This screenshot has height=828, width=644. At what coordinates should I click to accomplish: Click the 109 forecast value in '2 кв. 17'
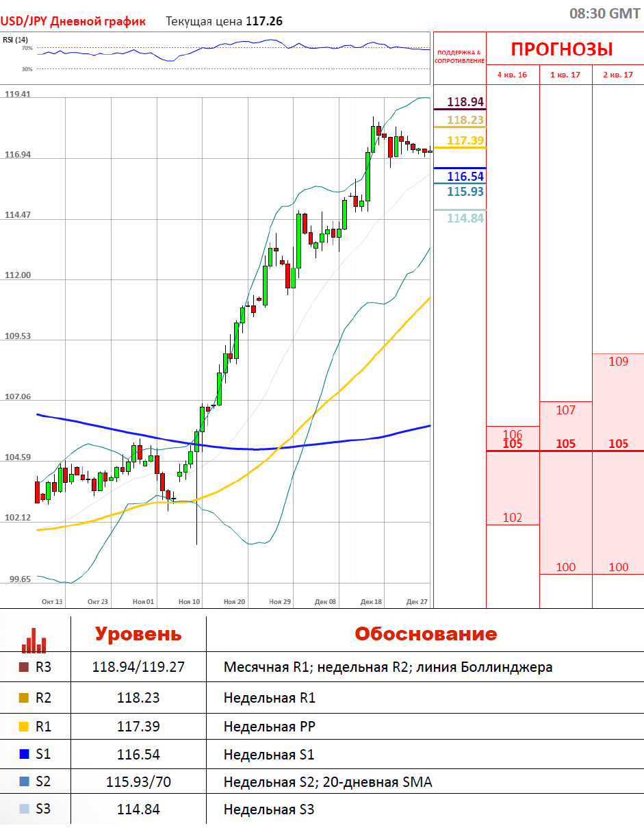(618, 362)
